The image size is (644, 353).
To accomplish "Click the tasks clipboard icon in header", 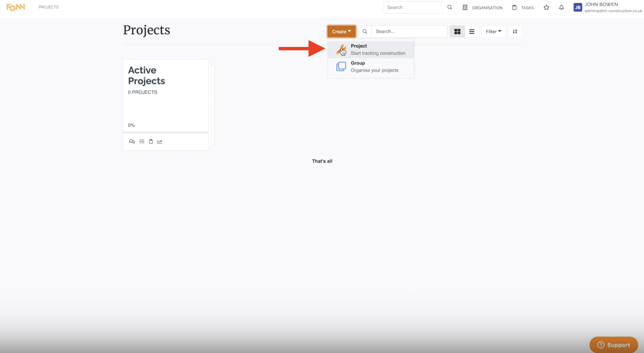I will click(514, 7).
